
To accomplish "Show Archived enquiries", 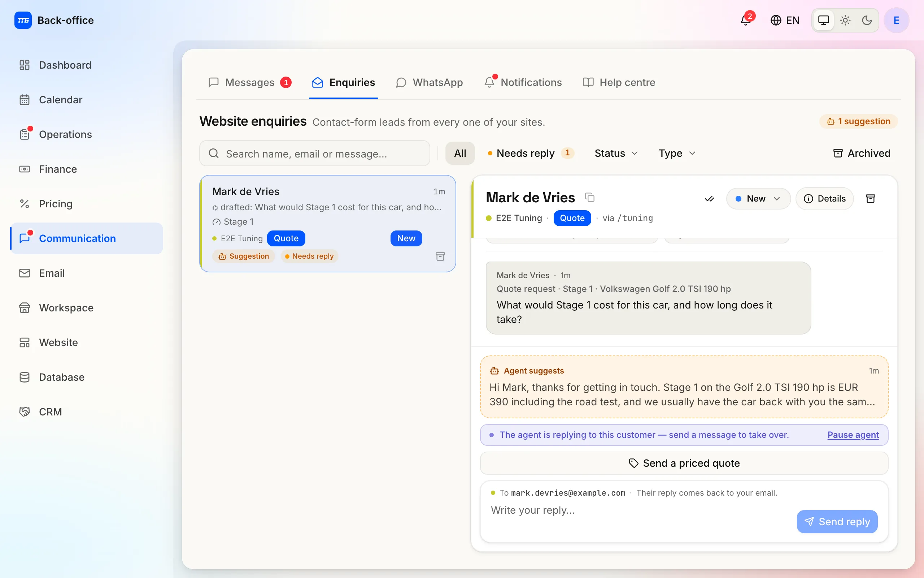I will (x=862, y=153).
